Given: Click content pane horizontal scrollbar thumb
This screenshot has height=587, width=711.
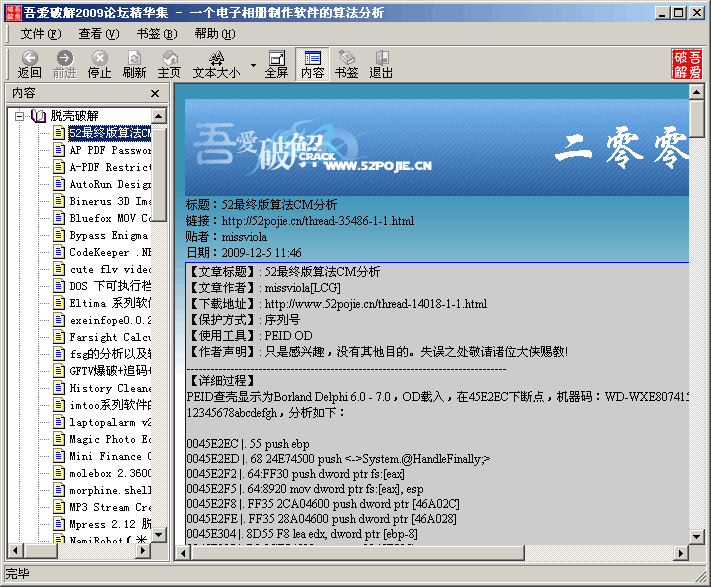Looking at the screenshot, I should pyautogui.click(x=357, y=553).
